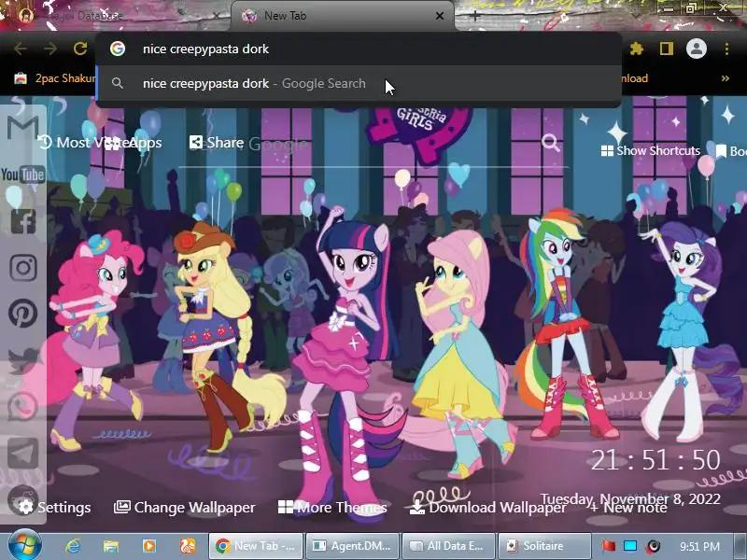Open Facebook shortcut in sidebar
This screenshot has height=560, width=747.
22,221
